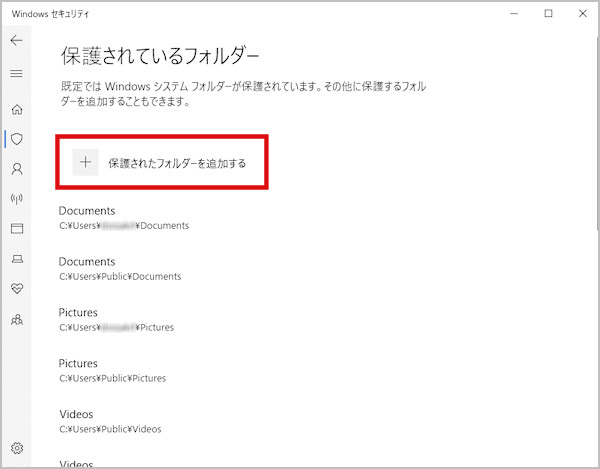This screenshot has height=469, width=600.
Task: Click the plus icon to add folder
Action: (85, 162)
